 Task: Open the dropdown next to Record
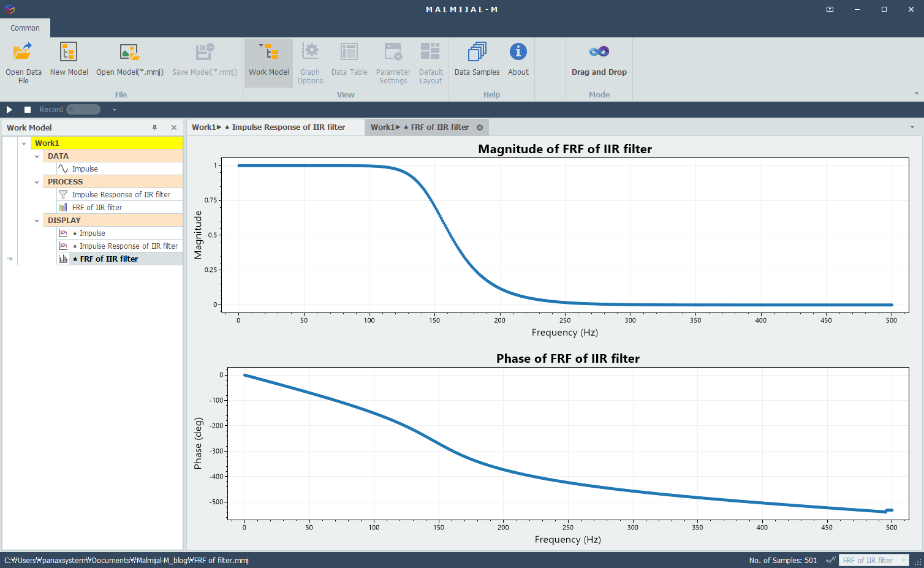[x=114, y=110]
